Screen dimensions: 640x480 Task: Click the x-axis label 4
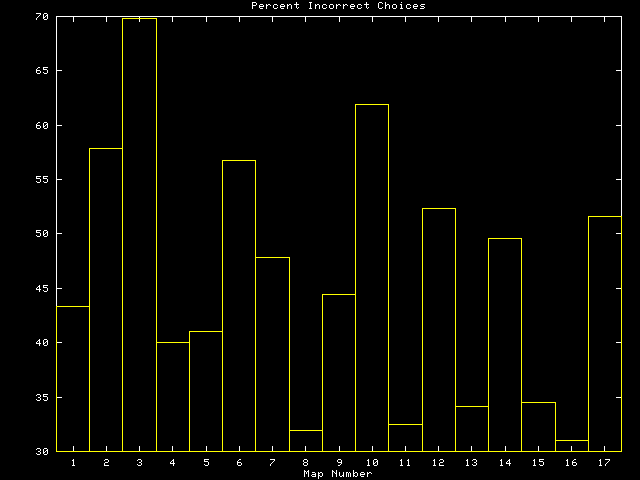point(173,462)
